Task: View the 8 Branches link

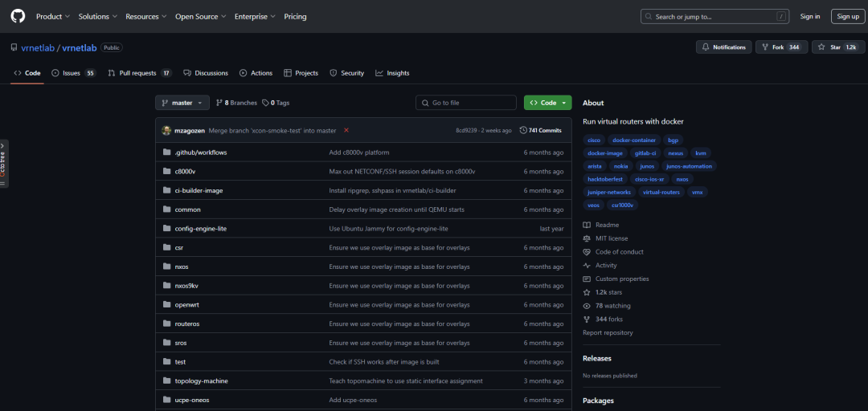Action: pos(236,103)
